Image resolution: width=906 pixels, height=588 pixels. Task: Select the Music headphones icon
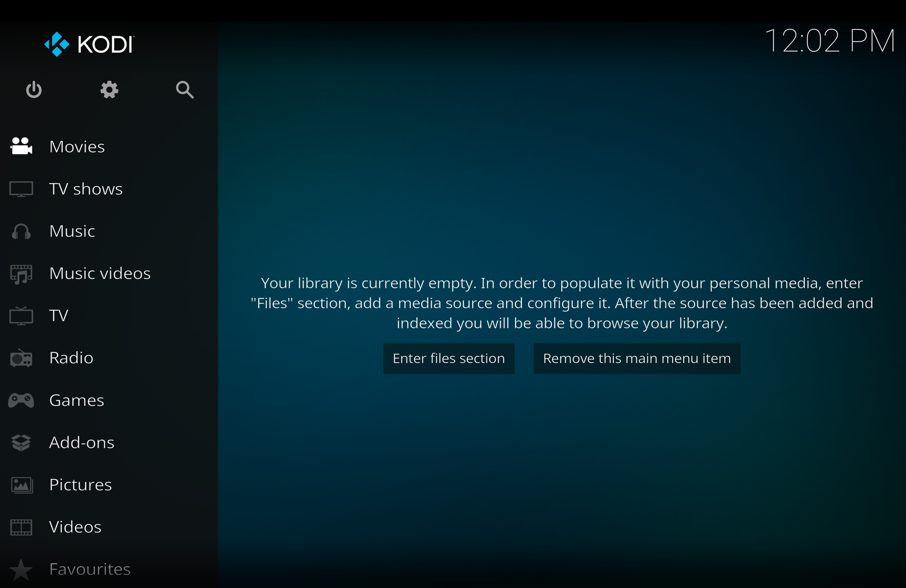click(21, 231)
